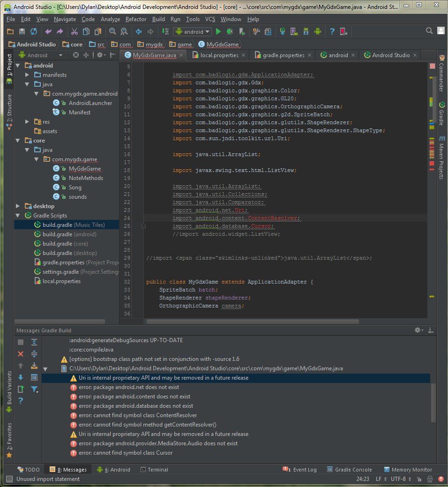Run the android configuration with green play button
The width and height of the screenshot is (448, 487).
coord(218,31)
